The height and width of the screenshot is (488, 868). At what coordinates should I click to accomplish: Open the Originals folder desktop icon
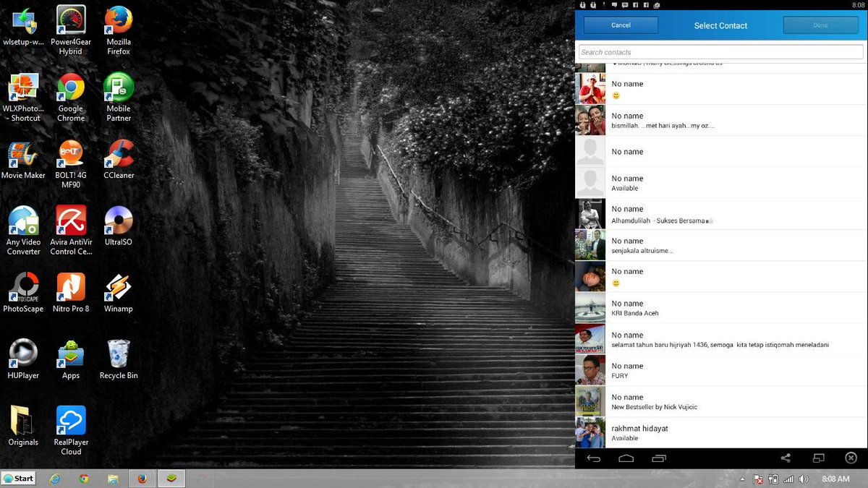point(23,425)
